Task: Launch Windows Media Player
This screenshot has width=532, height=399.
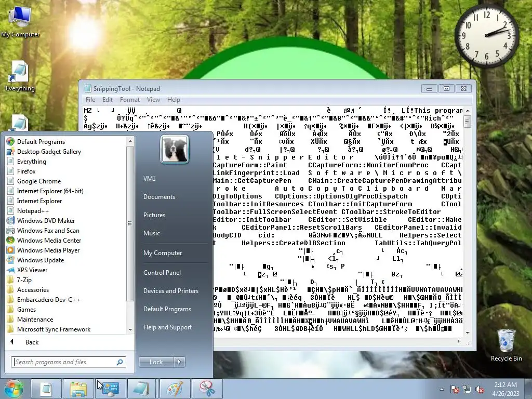Action: point(48,250)
